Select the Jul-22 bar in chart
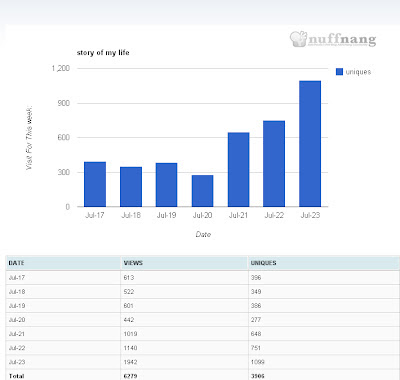Viewport: 400px width, 380px height. point(274,164)
